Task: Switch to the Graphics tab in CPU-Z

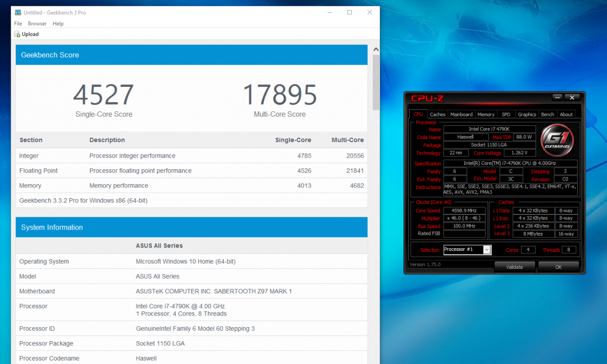Action: [x=527, y=114]
